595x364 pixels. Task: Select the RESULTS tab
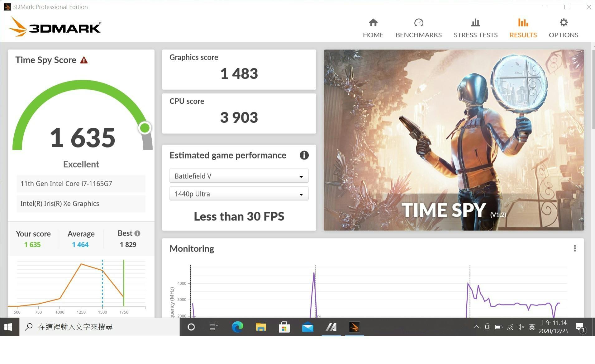523,28
